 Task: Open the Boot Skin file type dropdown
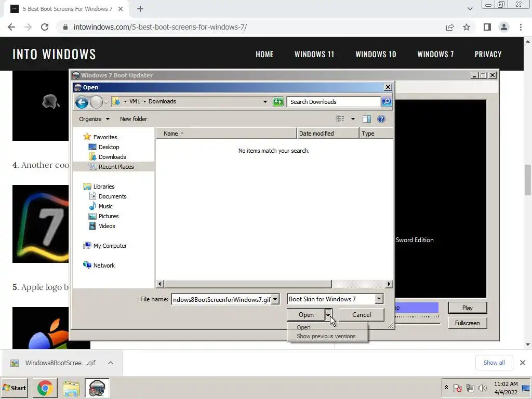click(379, 299)
